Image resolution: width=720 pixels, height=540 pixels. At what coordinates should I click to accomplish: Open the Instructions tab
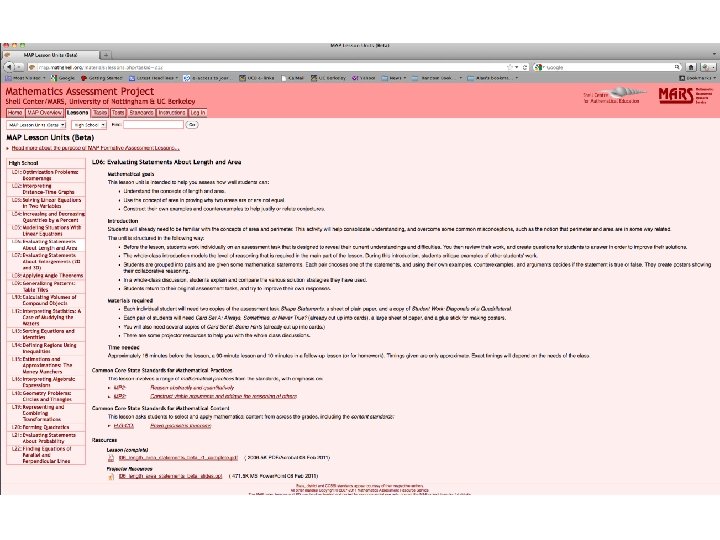pos(172,112)
